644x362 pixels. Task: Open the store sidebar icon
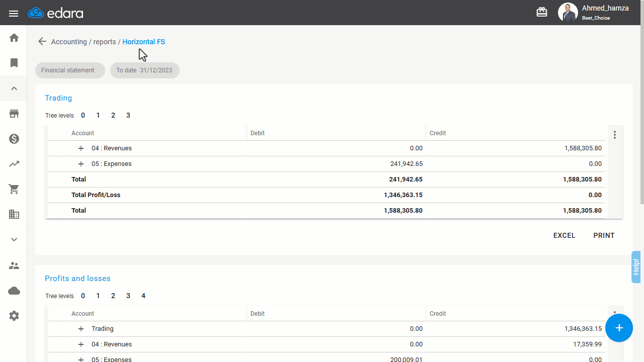click(14, 114)
